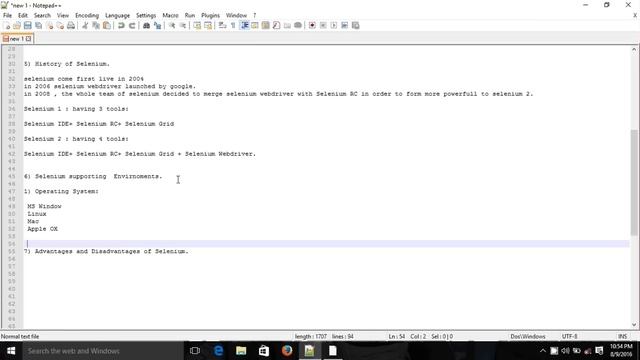640x360 pixels.
Task: Click the Open file toolbar icon
Action: (17, 26)
